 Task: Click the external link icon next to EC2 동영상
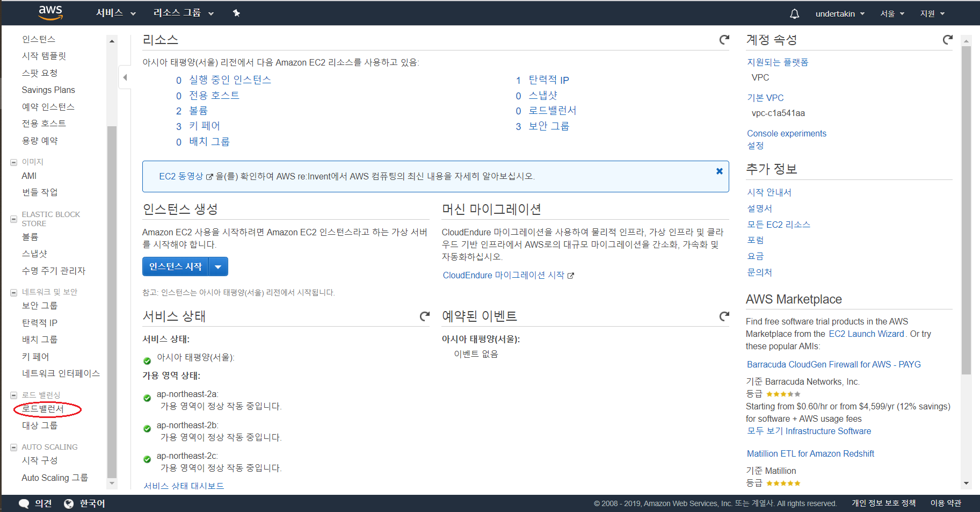pyautogui.click(x=209, y=177)
